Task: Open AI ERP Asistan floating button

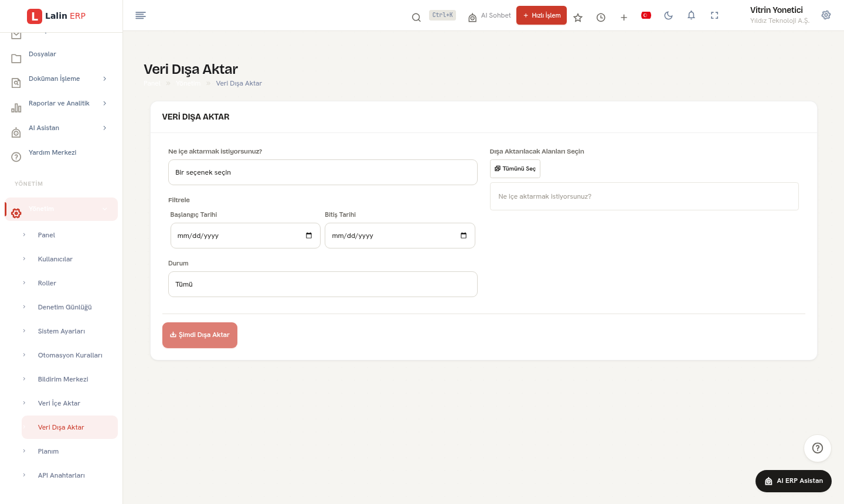Action: 794,481
